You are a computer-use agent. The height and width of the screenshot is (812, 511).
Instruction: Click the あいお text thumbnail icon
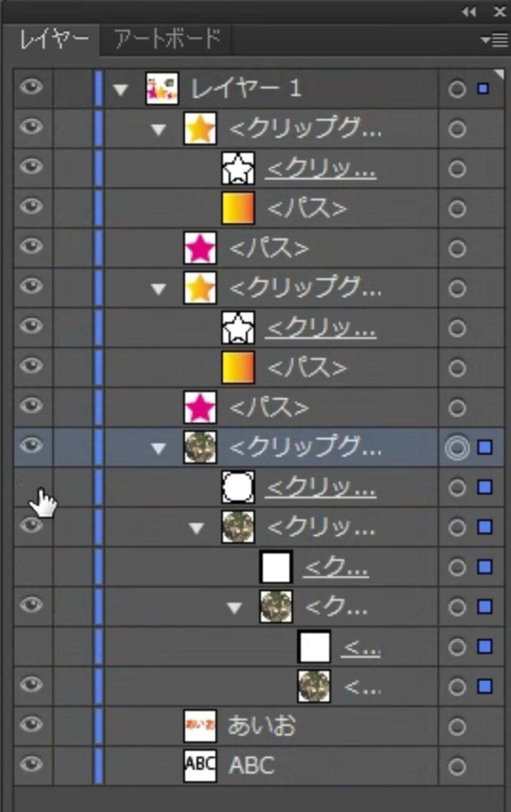tap(200, 726)
